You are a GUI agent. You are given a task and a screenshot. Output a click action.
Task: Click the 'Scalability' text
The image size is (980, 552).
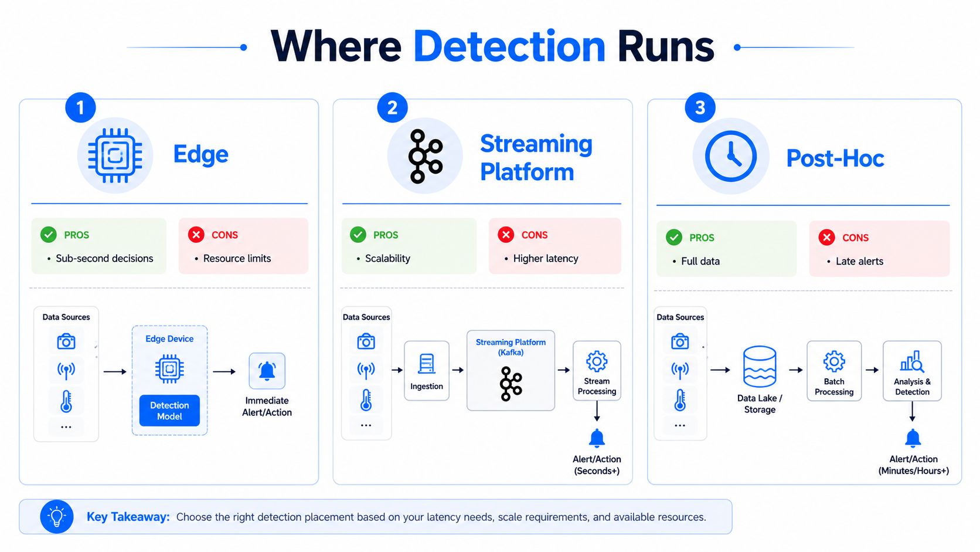387,259
